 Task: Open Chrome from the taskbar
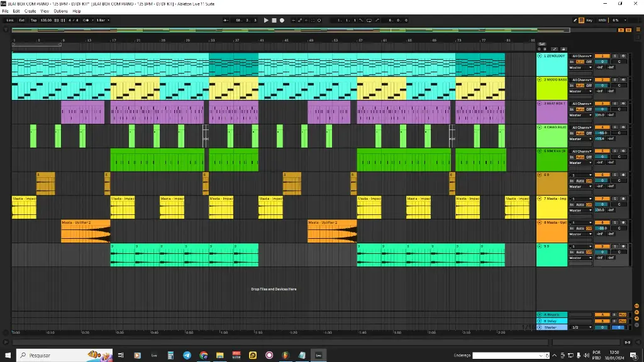tap(203, 355)
